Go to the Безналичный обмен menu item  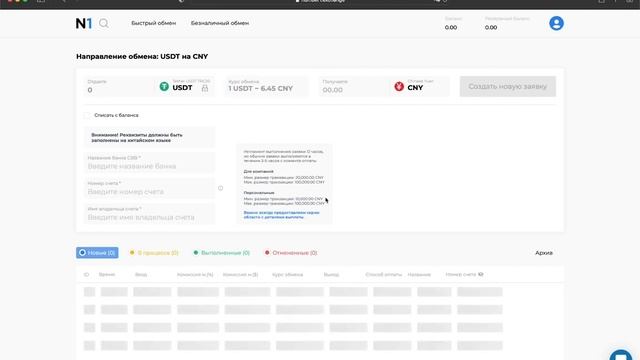coord(220,23)
